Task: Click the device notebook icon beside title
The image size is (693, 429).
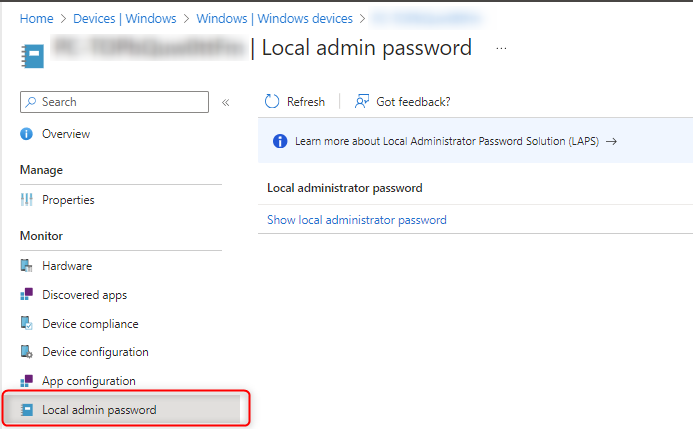Action: (33, 56)
